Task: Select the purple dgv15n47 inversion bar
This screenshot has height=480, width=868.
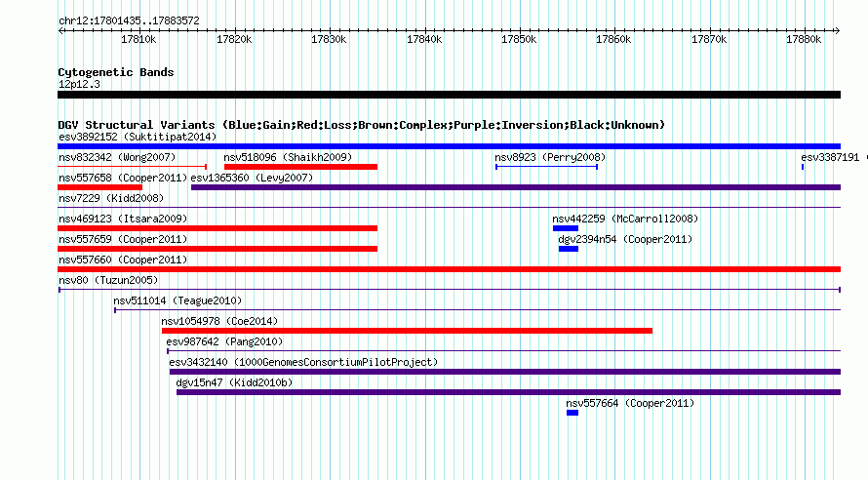Action: coord(509,392)
